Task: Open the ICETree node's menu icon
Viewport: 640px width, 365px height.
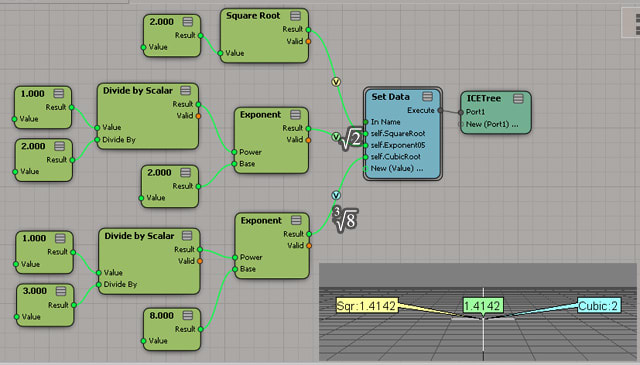Action: click(518, 98)
